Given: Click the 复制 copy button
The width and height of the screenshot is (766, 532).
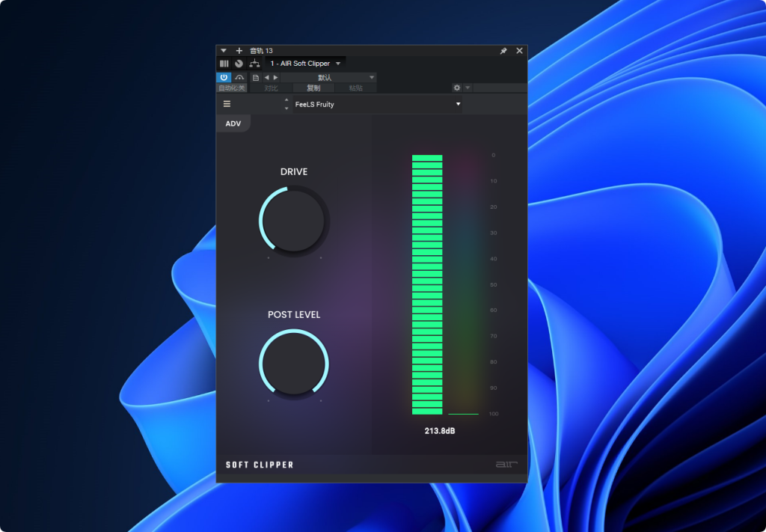Looking at the screenshot, I should [313, 88].
